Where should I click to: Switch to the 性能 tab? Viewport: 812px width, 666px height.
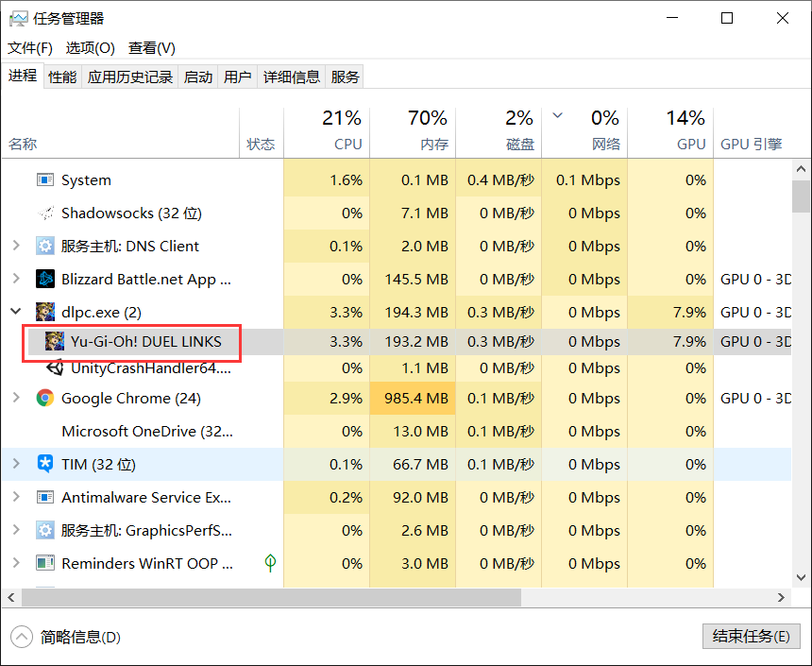[x=62, y=77]
